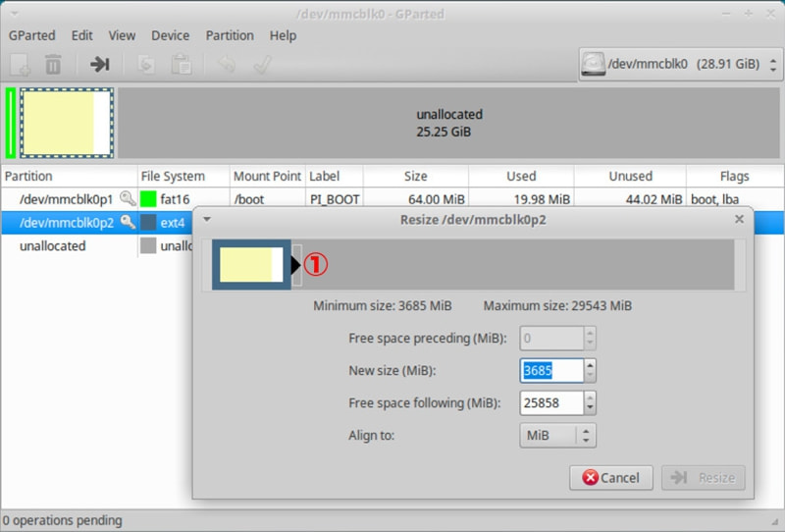The image size is (785, 532).
Task: Click the Flags column header
Action: tap(734, 176)
